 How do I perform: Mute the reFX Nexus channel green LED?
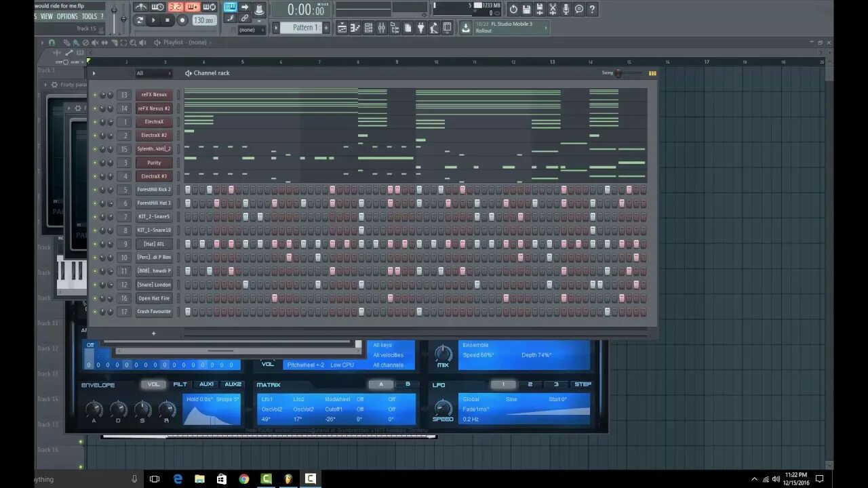click(x=95, y=95)
